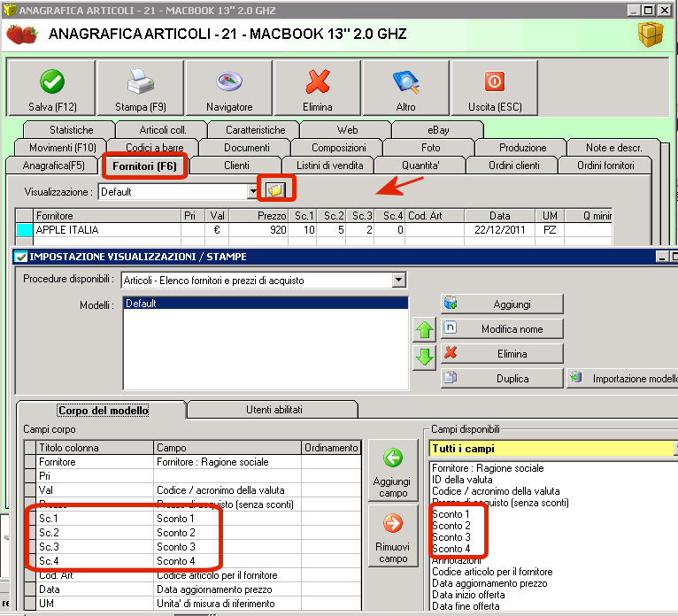The width and height of the screenshot is (678, 616).
Task: Open the Documenti tab
Action: pyautogui.click(x=246, y=148)
